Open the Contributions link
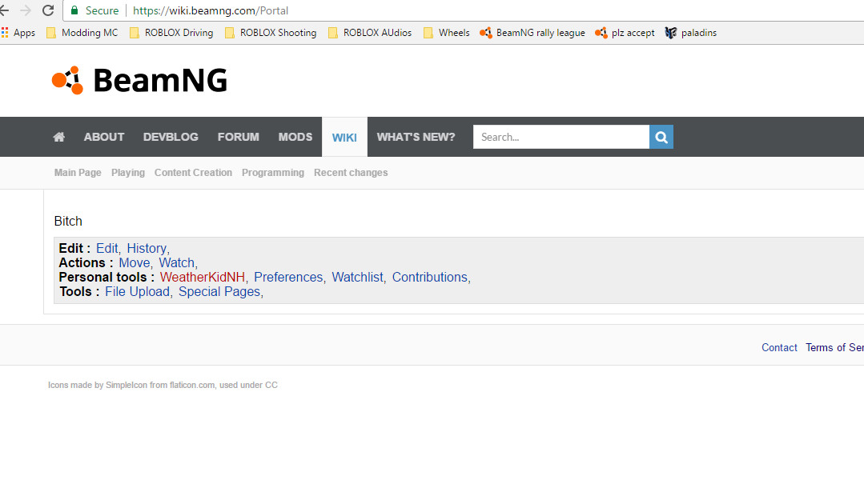 point(429,278)
